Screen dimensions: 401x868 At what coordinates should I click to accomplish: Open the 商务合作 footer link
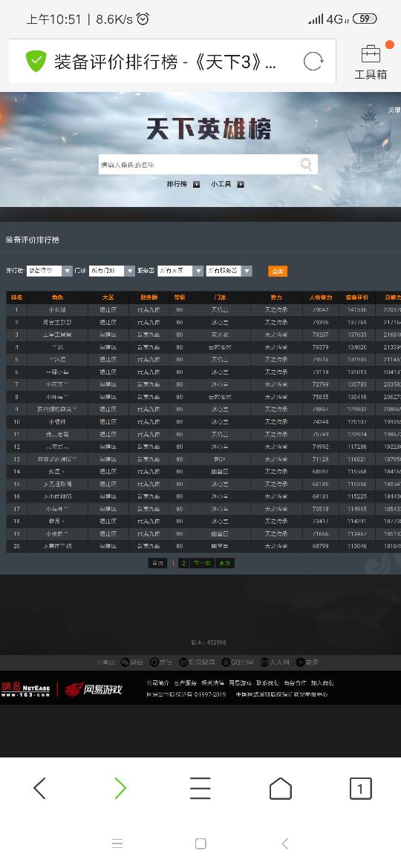click(295, 683)
